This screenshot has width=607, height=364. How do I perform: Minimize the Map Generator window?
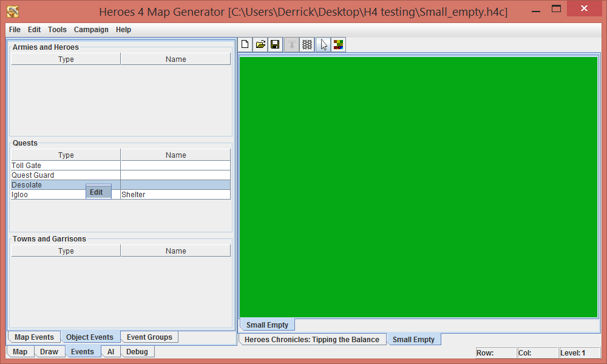pos(536,10)
